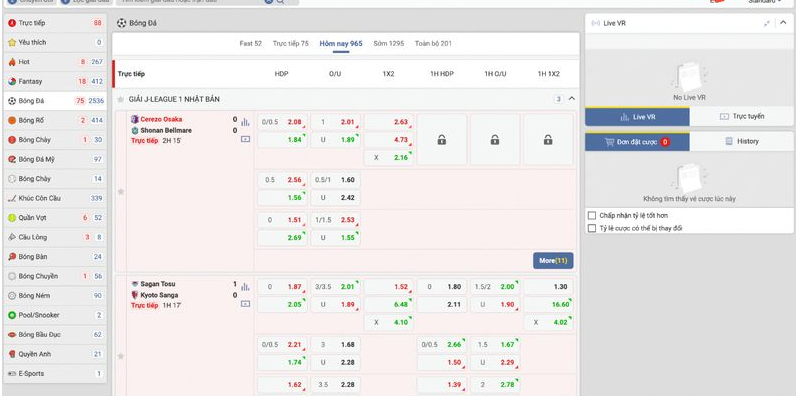Select Quyền Anh boxing category
The width and height of the screenshot is (796, 396).
coord(55,354)
